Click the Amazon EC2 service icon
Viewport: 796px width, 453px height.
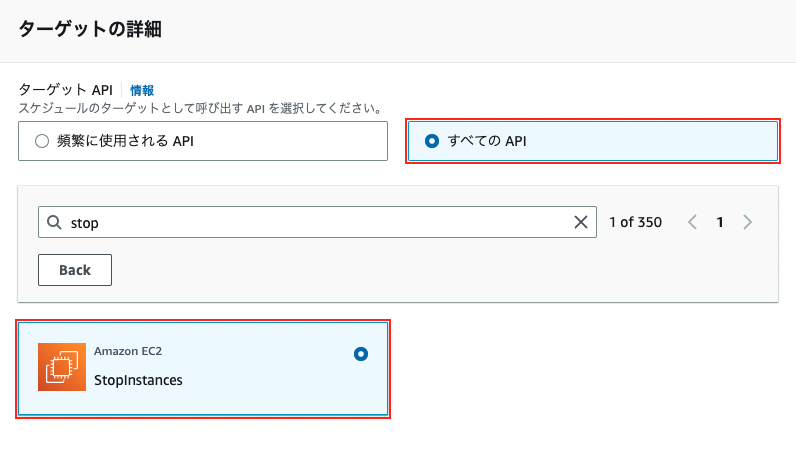coord(62,367)
